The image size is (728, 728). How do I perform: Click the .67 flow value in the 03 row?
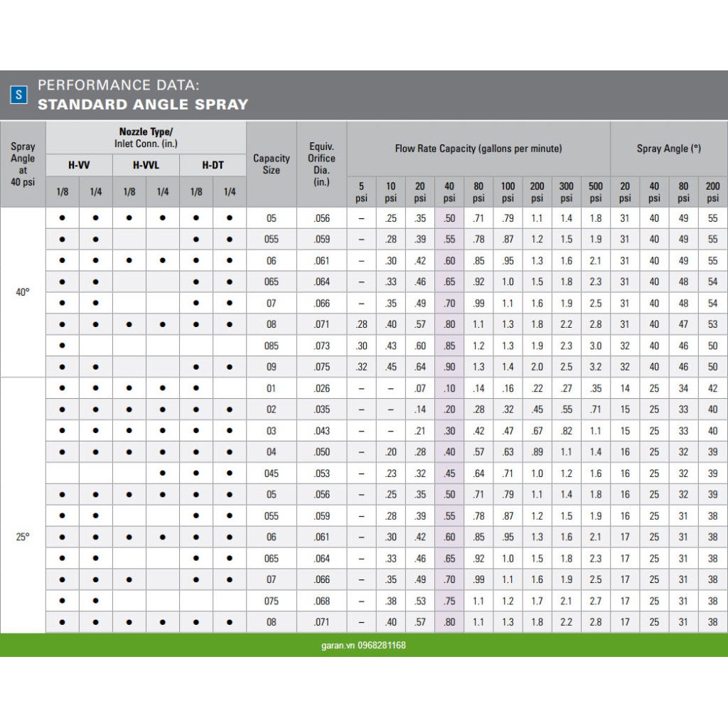[537, 431]
